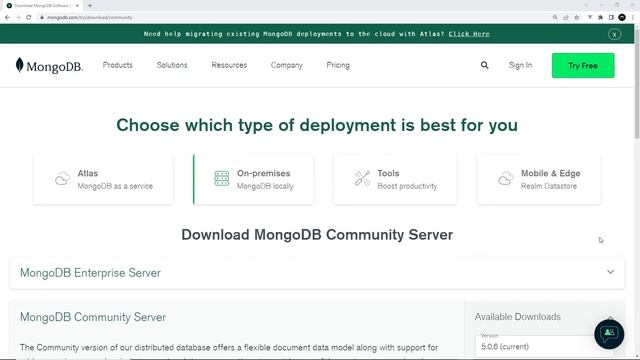The width and height of the screenshot is (640, 360).
Task: Go to the Pricing page
Action: click(x=338, y=65)
